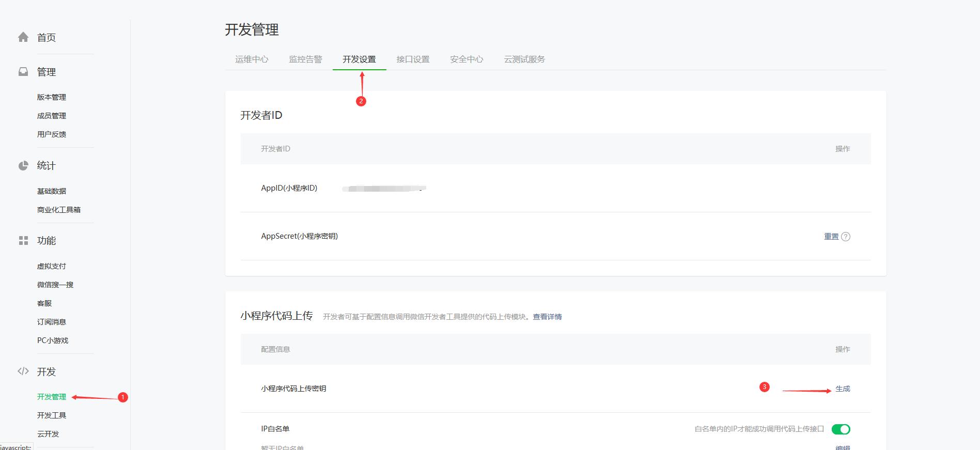Open the 安全中心 tab
Viewport: 980px width, 450px height.
(x=466, y=59)
